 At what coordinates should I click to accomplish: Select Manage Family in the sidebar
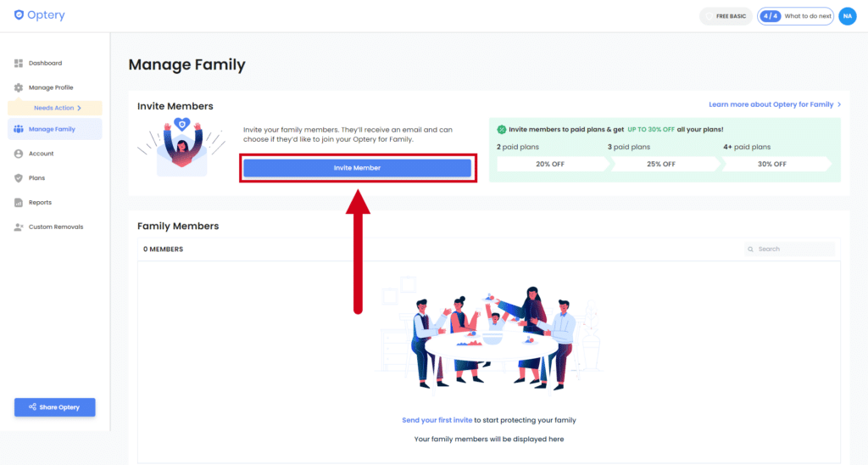point(55,129)
